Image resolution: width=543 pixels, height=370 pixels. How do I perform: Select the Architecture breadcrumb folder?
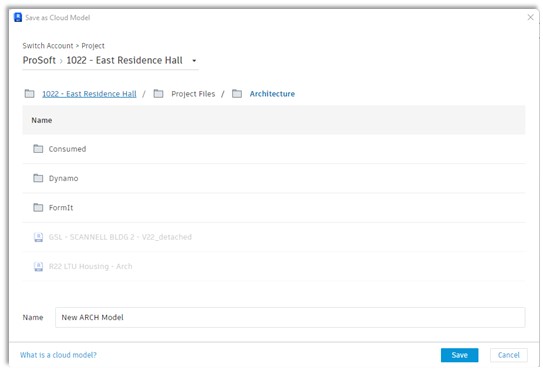coord(272,94)
